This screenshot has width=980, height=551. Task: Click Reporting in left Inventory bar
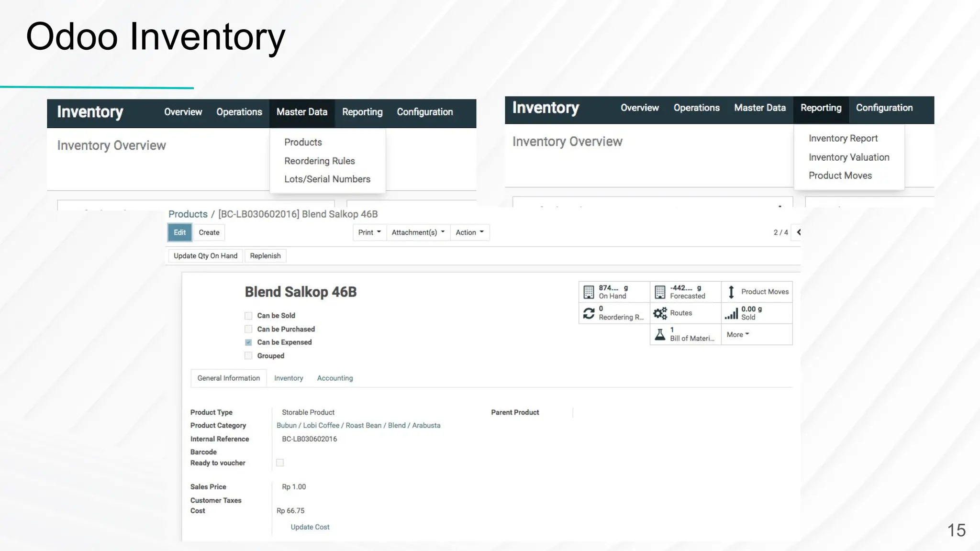(x=362, y=112)
